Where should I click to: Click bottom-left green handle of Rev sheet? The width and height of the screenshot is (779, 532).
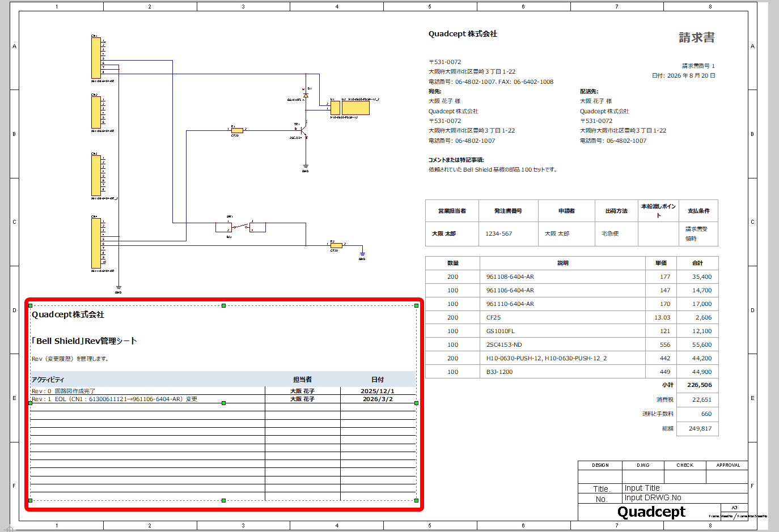pyautogui.click(x=30, y=500)
